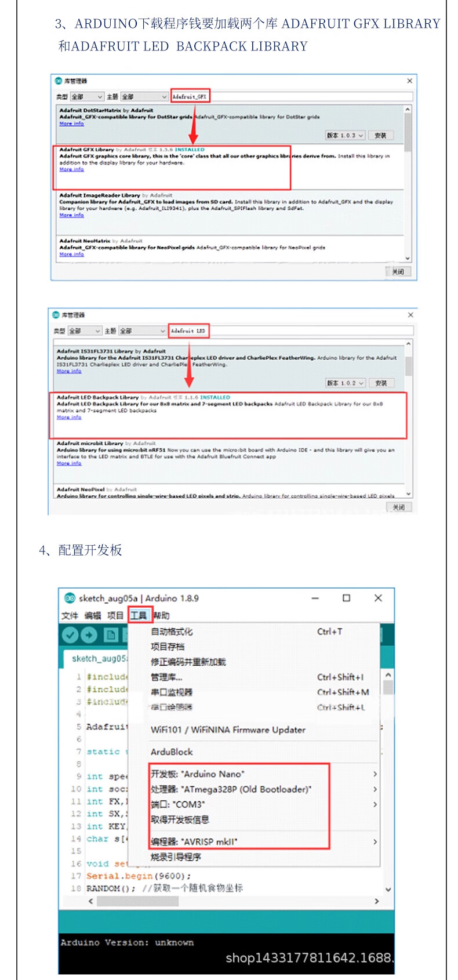This screenshot has height=980, width=458.
Task: Open More info link under Adafruit NeoMatrix
Action: point(71,254)
